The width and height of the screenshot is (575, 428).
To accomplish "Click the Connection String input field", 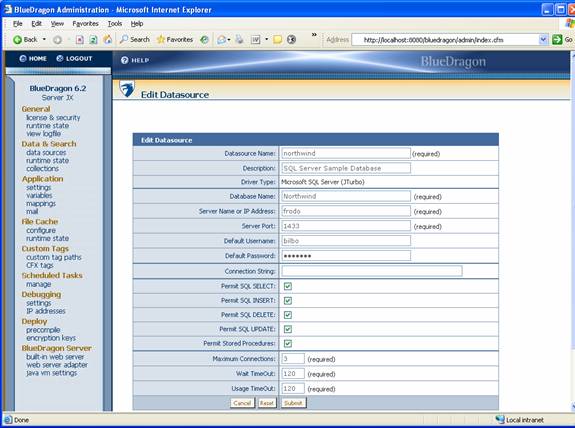I will tap(372, 271).
